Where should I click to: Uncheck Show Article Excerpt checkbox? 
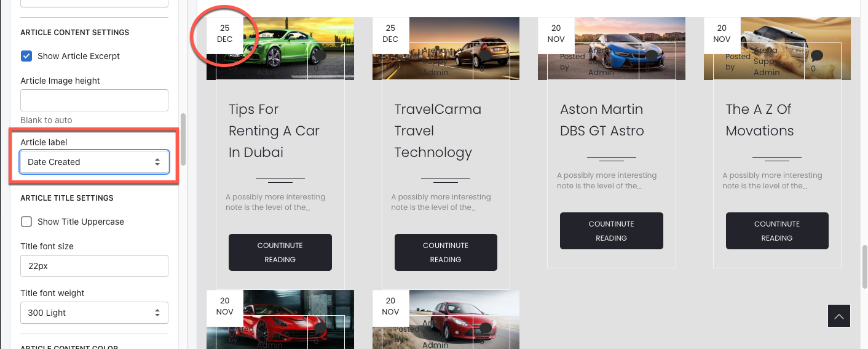pos(26,56)
